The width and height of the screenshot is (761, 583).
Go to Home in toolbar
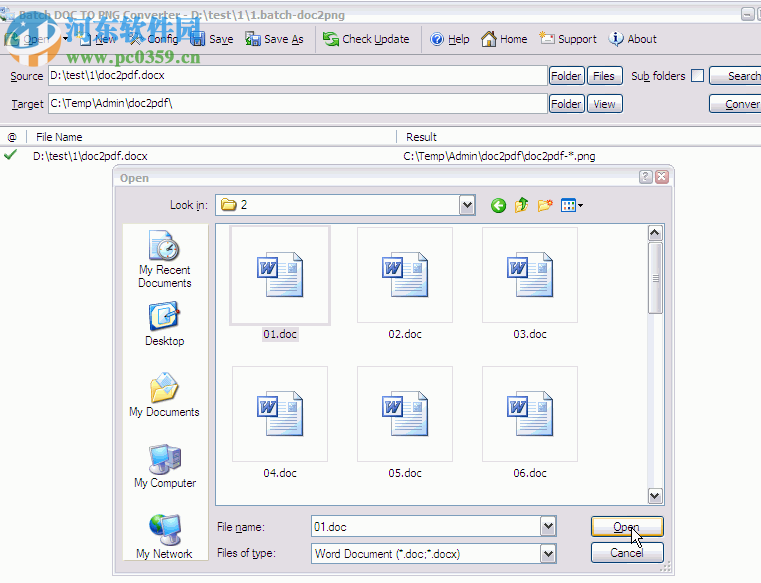(x=504, y=39)
